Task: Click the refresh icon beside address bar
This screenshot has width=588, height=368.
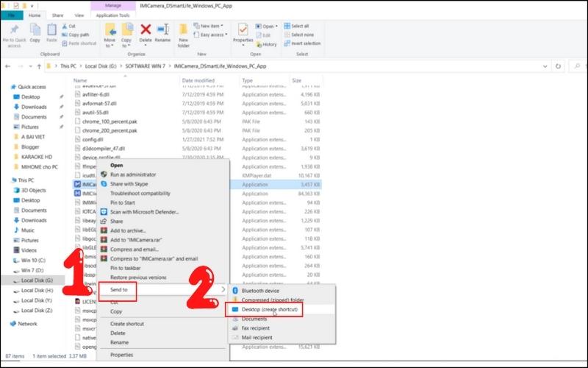Action: coord(558,66)
